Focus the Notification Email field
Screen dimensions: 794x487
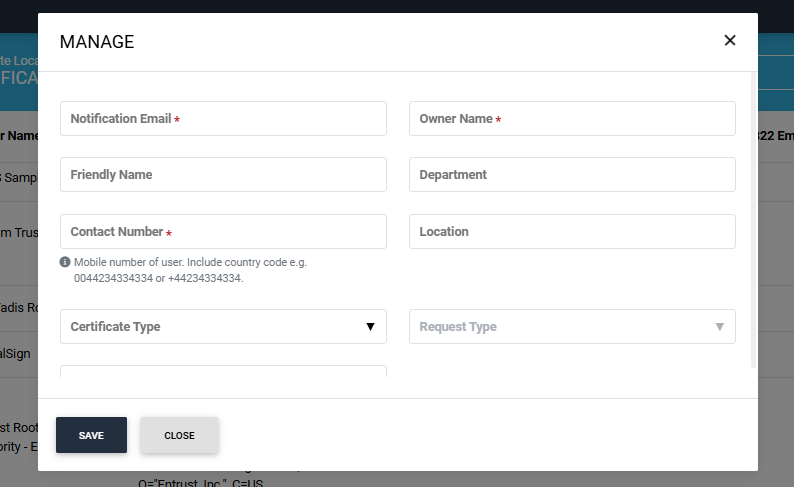point(223,118)
